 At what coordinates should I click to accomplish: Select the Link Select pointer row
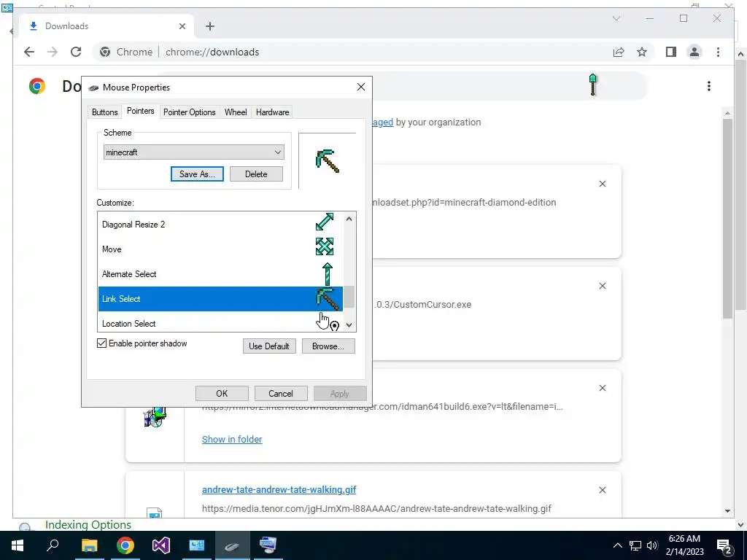pyautogui.click(x=220, y=298)
